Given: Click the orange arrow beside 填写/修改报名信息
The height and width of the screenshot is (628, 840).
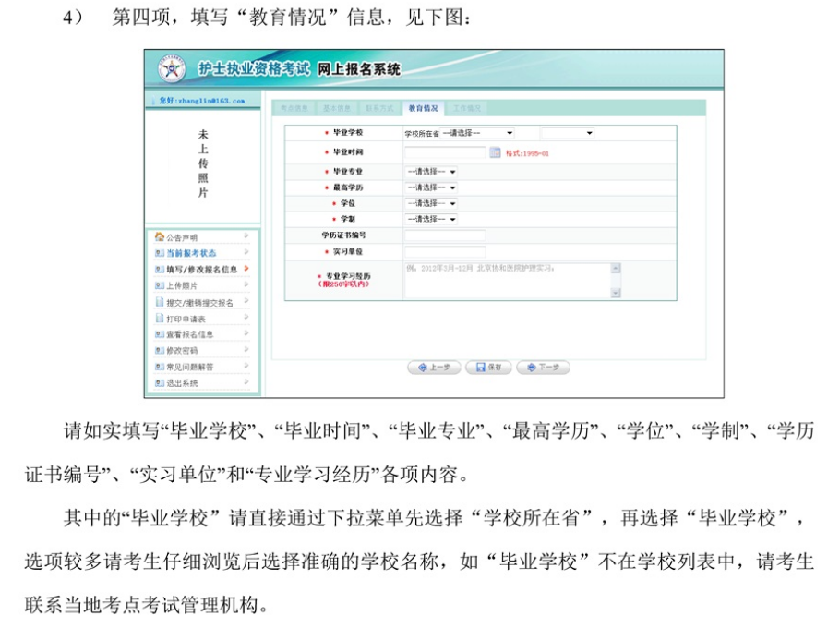Looking at the screenshot, I should coord(246,269).
